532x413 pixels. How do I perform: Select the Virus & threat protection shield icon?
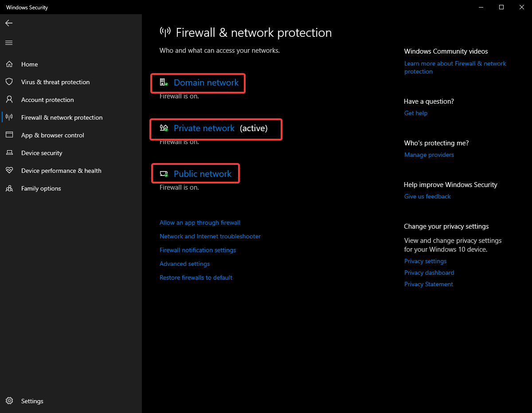click(9, 82)
